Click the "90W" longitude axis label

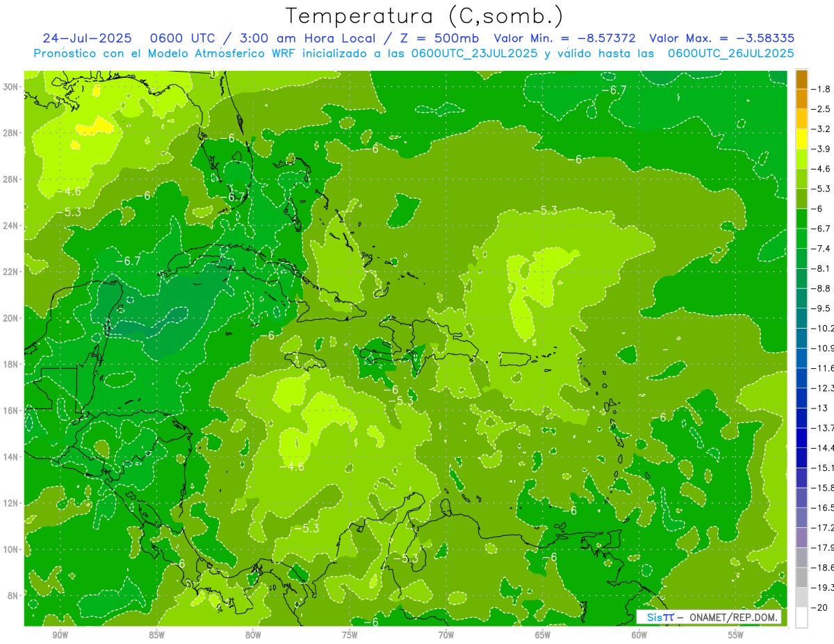point(60,635)
